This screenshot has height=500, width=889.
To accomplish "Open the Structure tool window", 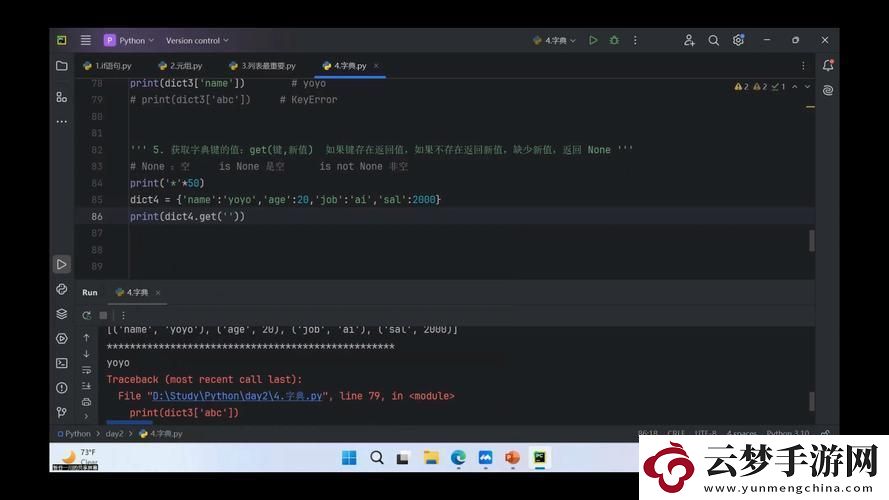I will [x=62, y=97].
